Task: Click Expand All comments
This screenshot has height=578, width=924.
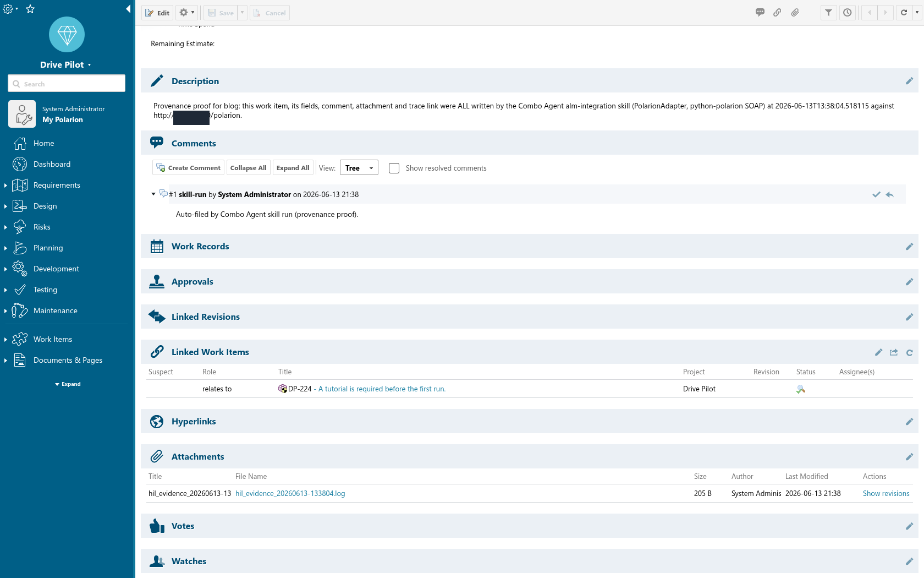Action: coord(293,168)
